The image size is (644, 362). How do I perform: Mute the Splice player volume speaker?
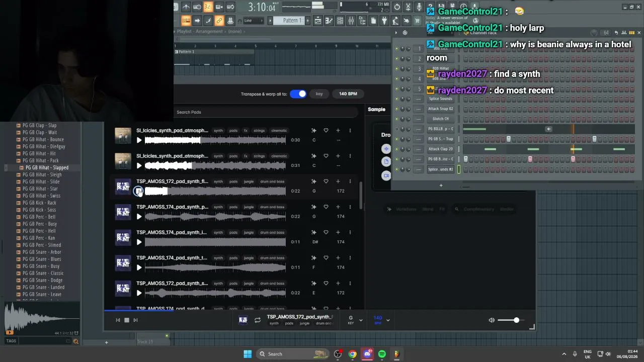pos(492,320)
